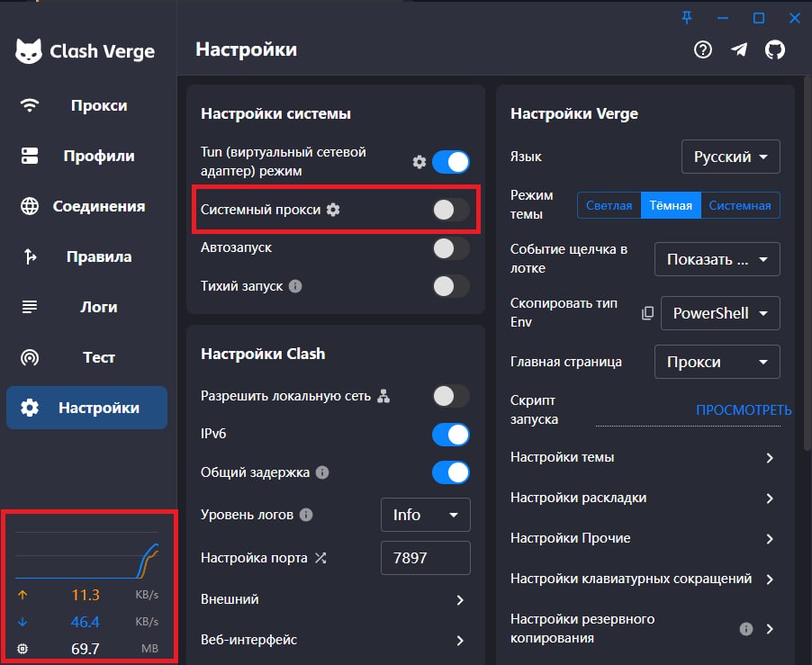Disable Tun mode toggle
Screen dimensions: 812x665
[451, 162]
